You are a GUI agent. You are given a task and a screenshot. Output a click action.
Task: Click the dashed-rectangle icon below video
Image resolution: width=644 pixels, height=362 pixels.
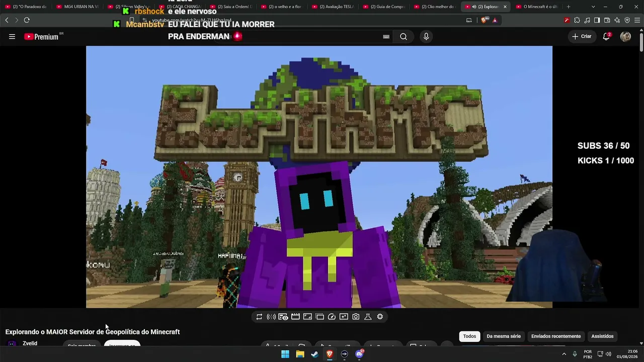pos(319,317)
